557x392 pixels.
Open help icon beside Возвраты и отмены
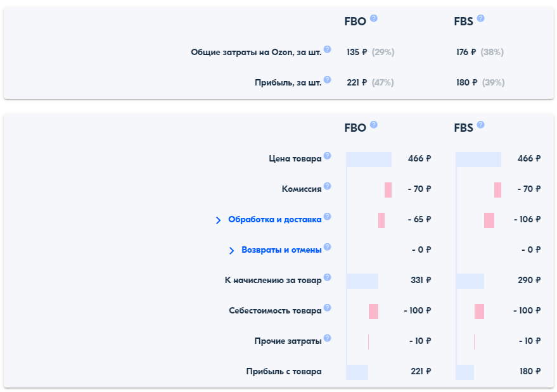click(x=328, y=247)
